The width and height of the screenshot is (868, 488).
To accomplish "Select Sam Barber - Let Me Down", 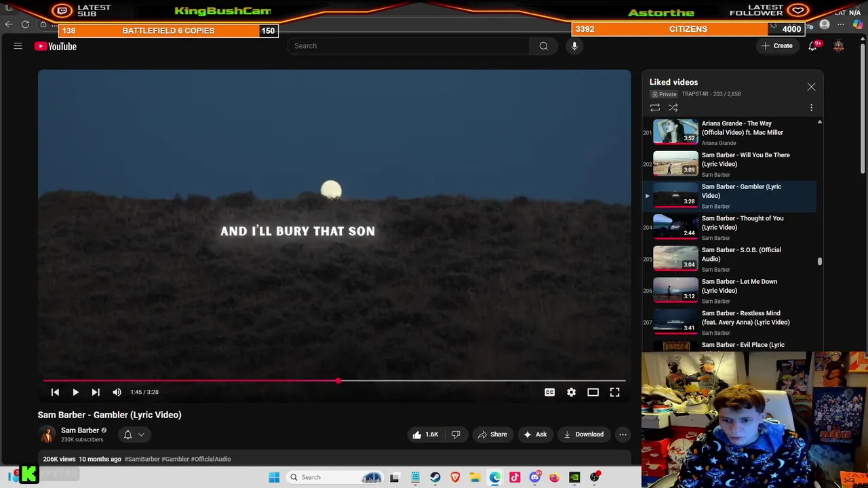I will coord(730,291).
